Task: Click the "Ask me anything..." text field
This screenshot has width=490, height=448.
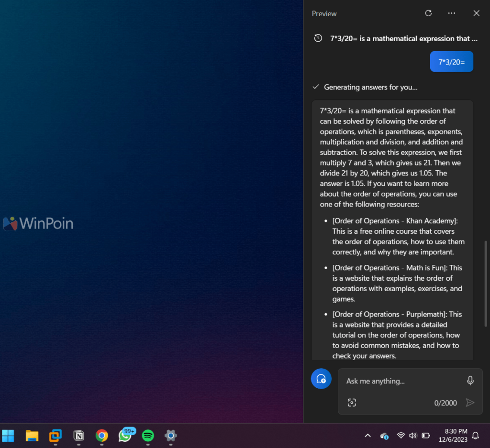Action: [x=402, y=381]
